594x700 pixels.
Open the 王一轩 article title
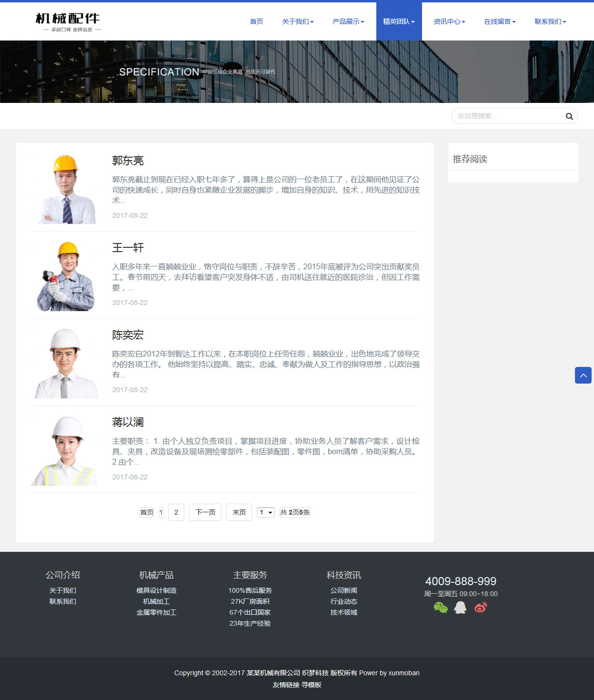point(128,248)
